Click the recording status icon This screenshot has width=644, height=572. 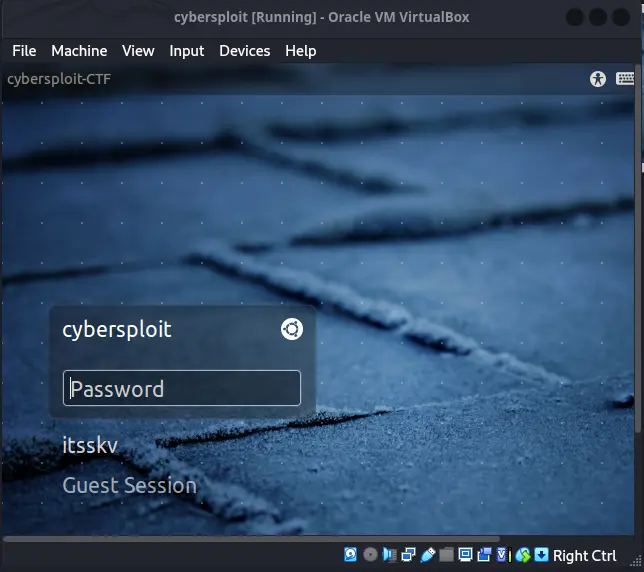click(x=484, y=555)
